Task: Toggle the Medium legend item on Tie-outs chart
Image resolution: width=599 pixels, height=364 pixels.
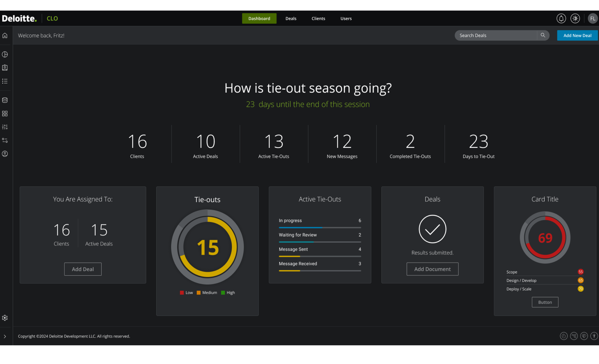Action: [207, 293]
